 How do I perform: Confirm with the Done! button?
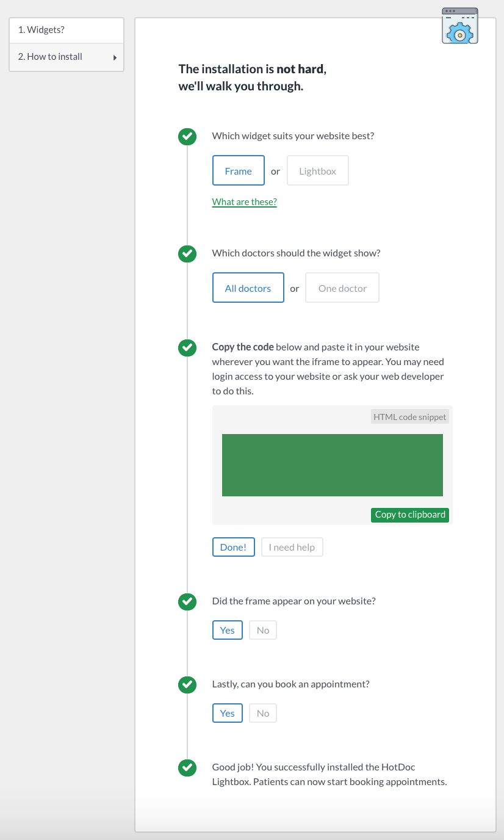click(x=233, y=547)
